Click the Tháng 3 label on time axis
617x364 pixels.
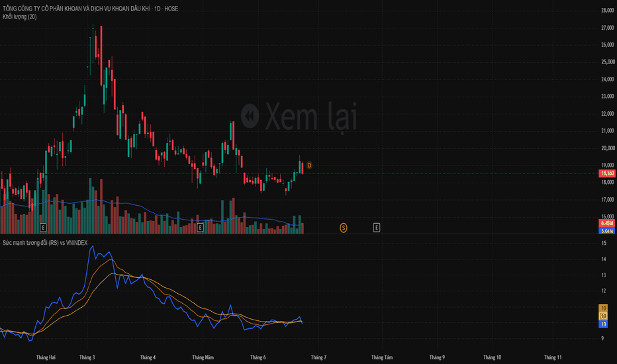tap(87, 357)
